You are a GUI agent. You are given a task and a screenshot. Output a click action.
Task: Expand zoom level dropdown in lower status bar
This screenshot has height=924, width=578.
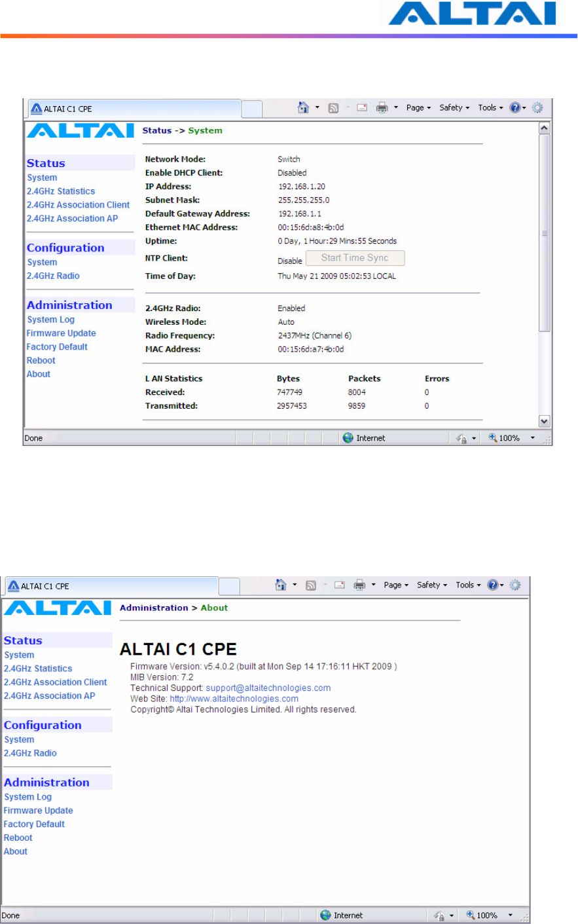click(x=510, y=915)
